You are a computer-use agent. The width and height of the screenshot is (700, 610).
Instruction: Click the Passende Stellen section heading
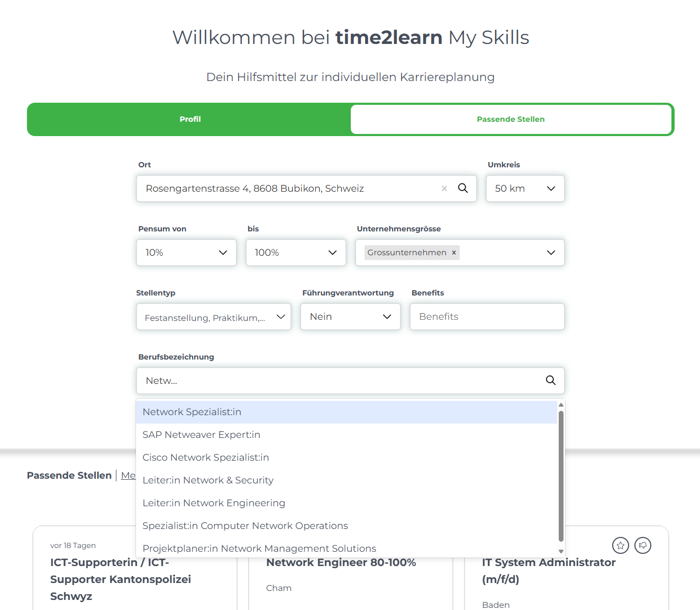pos(69,476)
